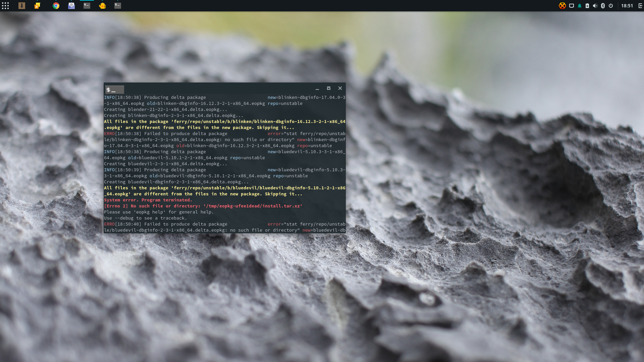Open the mail envelope application

(71, 6)
